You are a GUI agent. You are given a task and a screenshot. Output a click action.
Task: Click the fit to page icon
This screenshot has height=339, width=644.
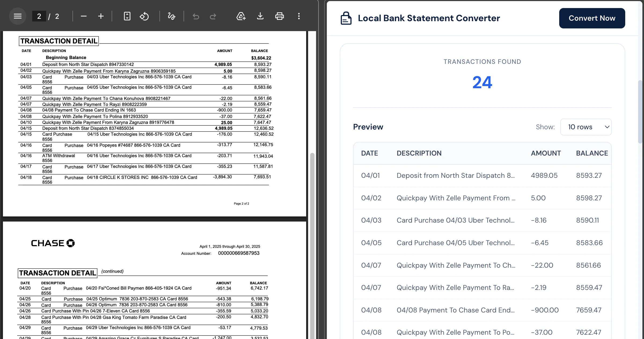pos(127,16)
